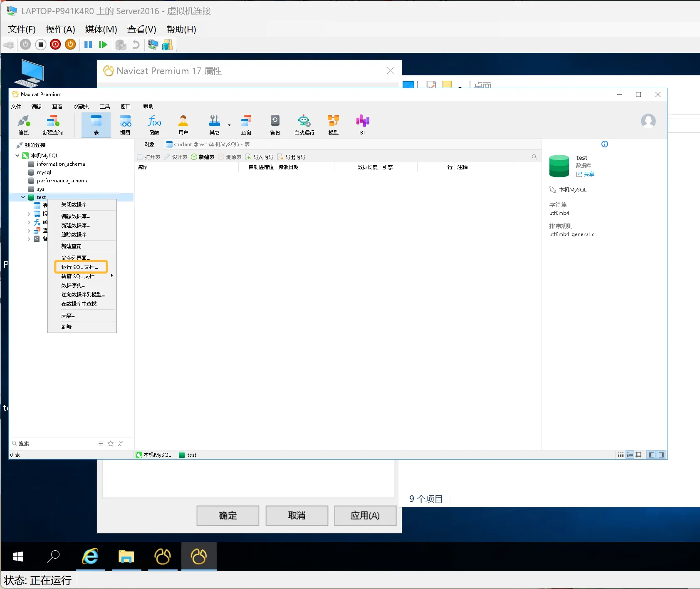The height and width of the screenshot is (589, 700).
Task: Switch to icon grid view in status bar
Action: [621, 455]
